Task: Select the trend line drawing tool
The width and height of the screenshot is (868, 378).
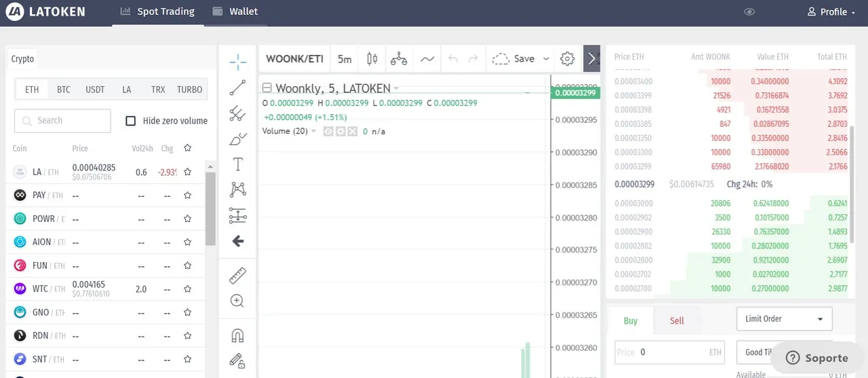Action: [x=237, y=88]
